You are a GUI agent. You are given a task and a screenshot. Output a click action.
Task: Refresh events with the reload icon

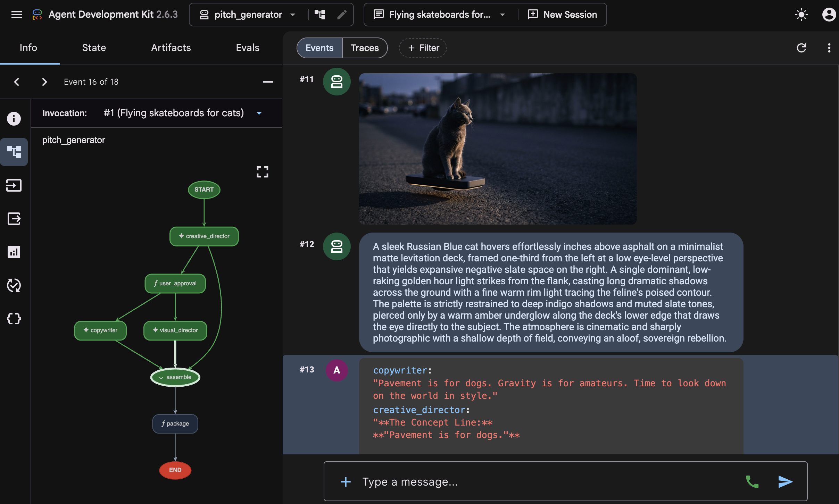pos(801,48)
